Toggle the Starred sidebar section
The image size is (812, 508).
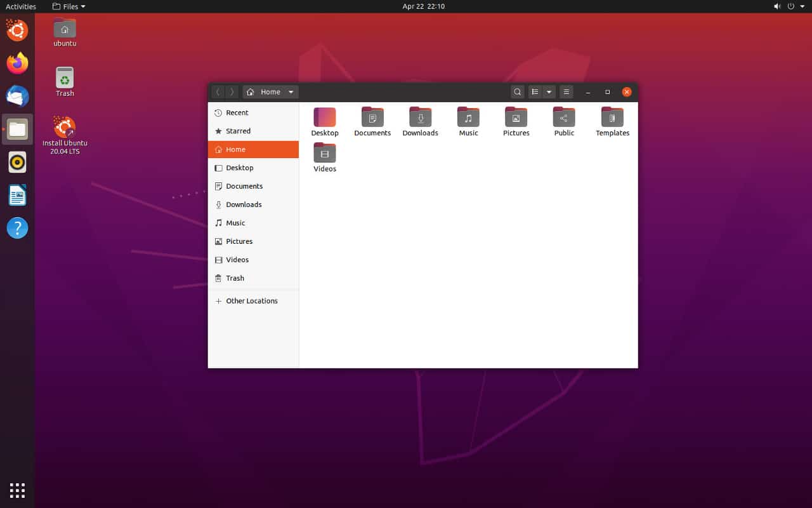click(237, 131)
